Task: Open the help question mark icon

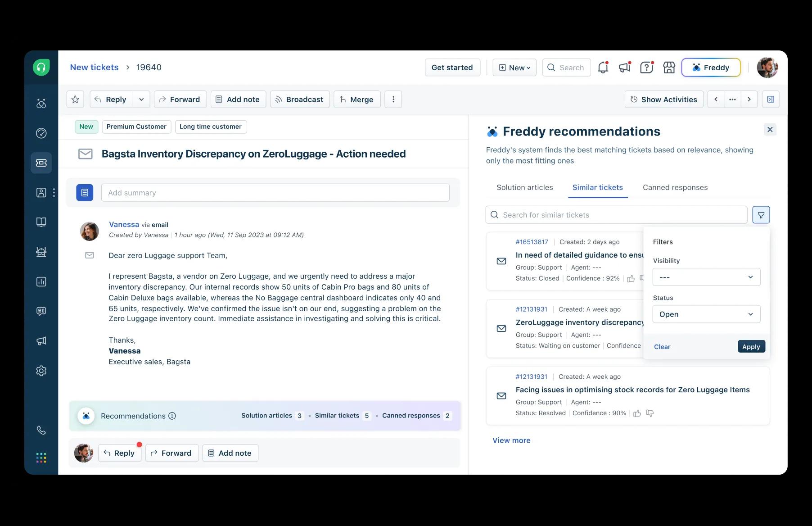Action: point(647,68)
